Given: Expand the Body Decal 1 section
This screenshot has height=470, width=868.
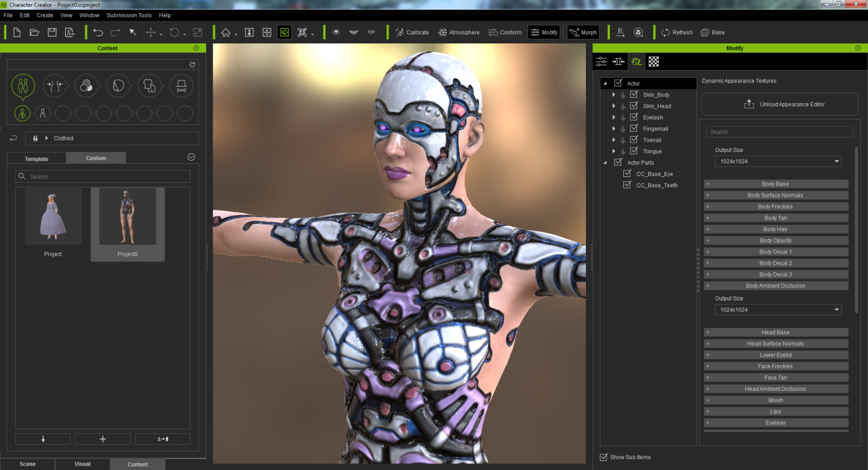Looking at the screenshot, I should (x=776, y=252).
